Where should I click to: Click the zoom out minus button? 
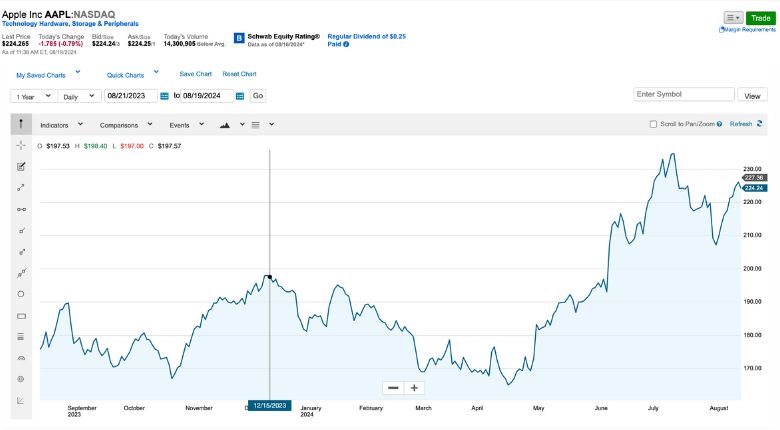[x=393, y=388]
